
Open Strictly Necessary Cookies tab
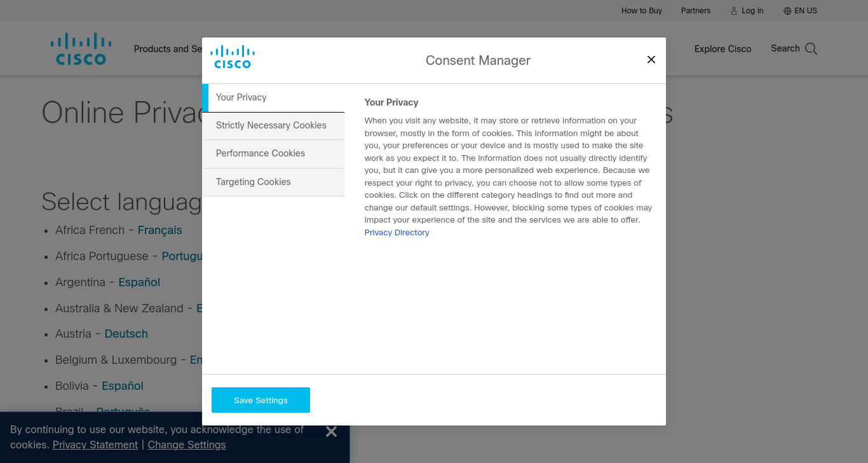point(273,125)
